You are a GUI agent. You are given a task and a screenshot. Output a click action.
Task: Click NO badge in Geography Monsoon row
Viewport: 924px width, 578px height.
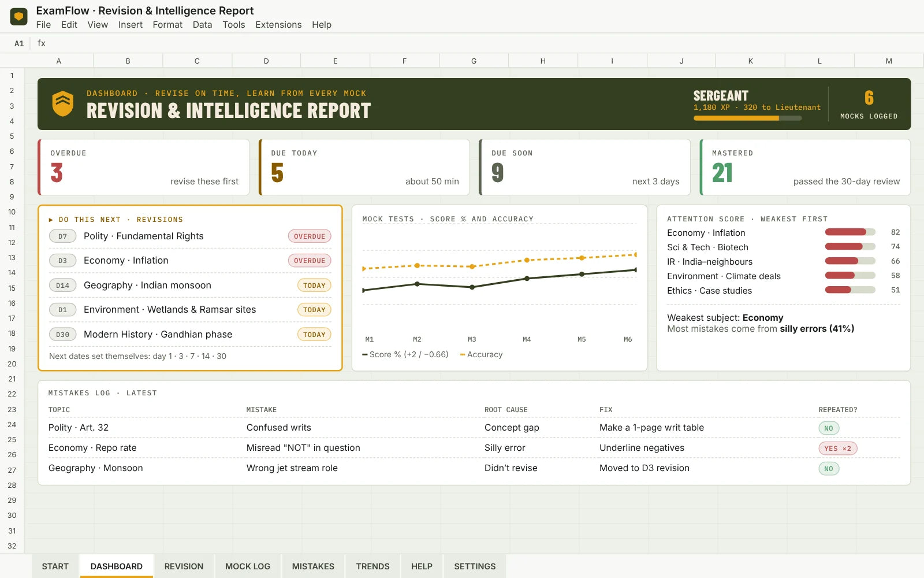point(829,469)
